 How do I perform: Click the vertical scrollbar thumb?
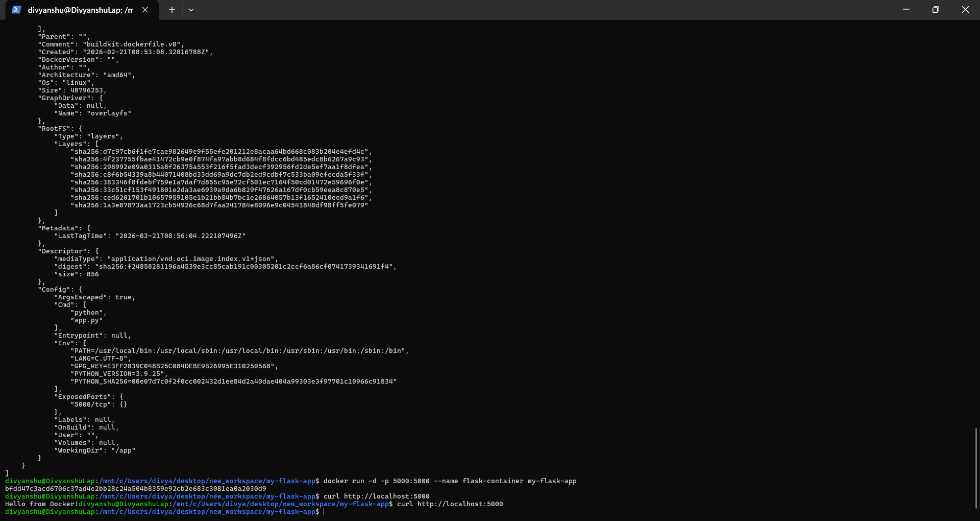976,467
